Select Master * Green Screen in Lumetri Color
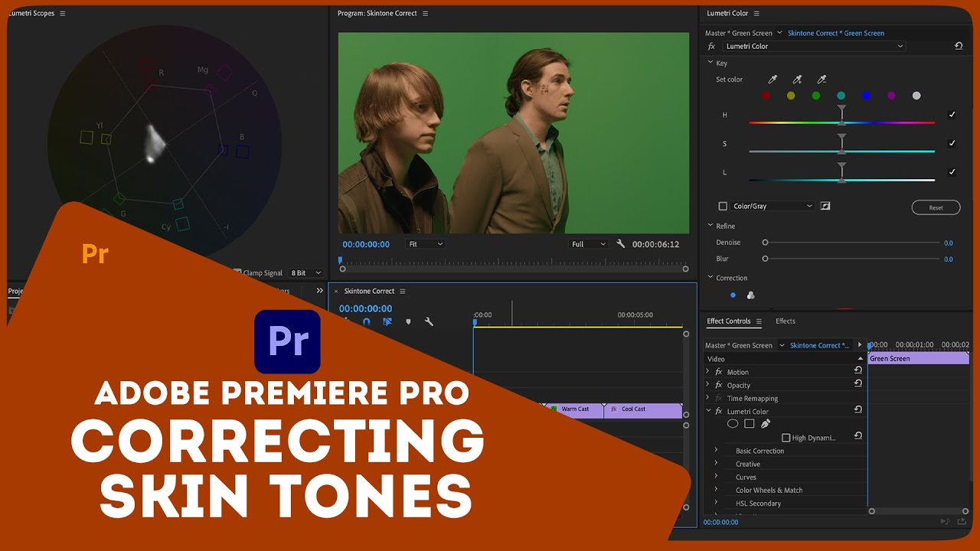 [739, 33]
